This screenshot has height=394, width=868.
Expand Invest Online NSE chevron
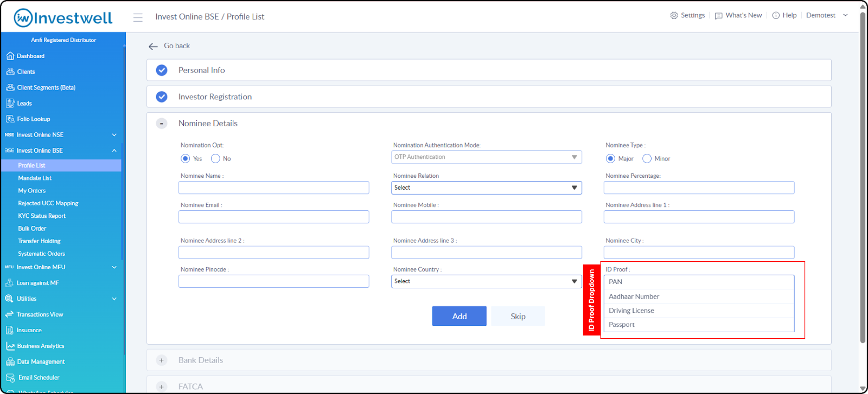pos(114,135)
